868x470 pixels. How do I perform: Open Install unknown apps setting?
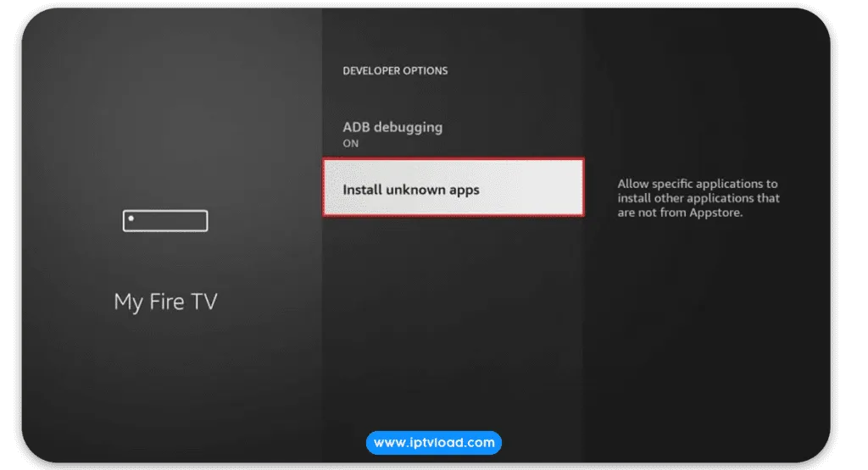[x=453, y=187]
